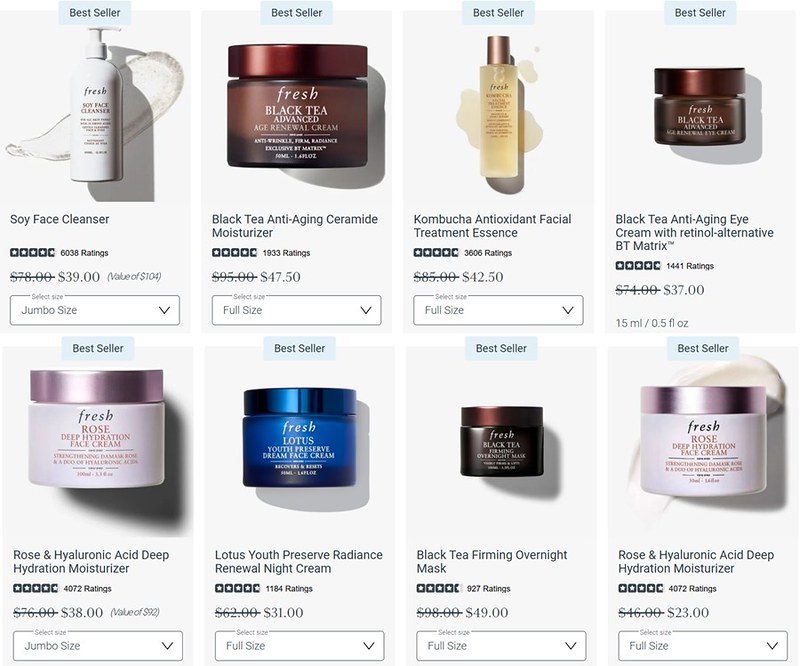800x666 pixels.
Task: Open Black Tea Firming Overnight Mask size dropdown
Action: pos(501,646)
